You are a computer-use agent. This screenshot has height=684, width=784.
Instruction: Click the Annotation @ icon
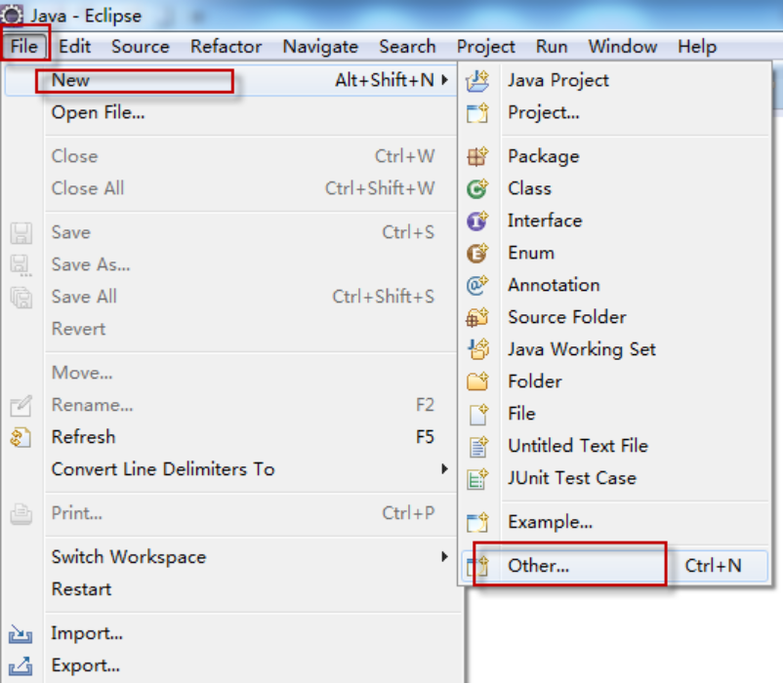[x=477, y=285]
